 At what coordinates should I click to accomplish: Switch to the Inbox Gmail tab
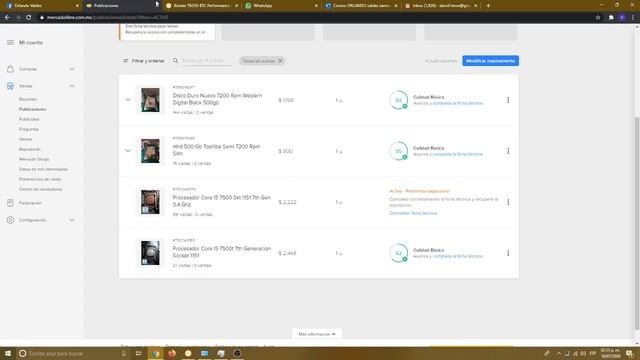pos(440,6)
